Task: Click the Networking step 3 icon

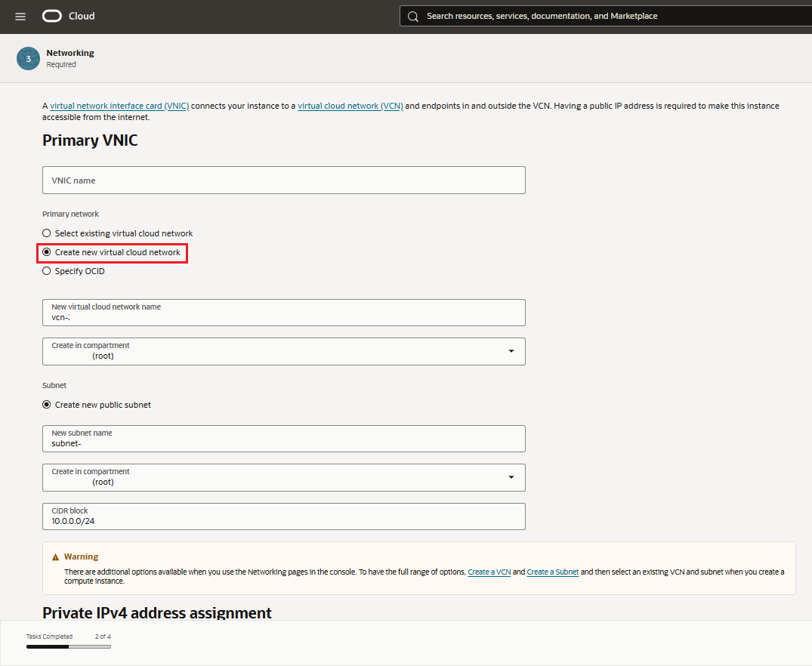Action: pyautogui.click(x=28, y=59)
